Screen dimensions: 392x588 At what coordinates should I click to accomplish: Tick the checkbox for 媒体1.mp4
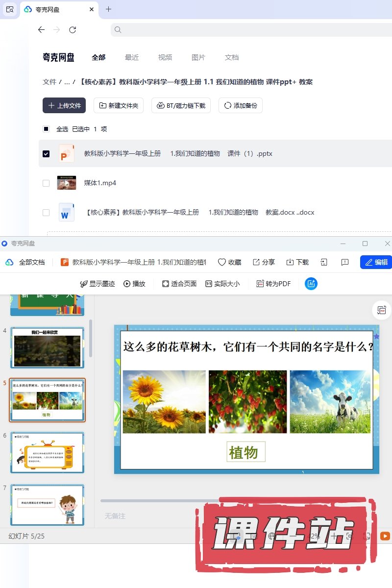tap(46, 183)
